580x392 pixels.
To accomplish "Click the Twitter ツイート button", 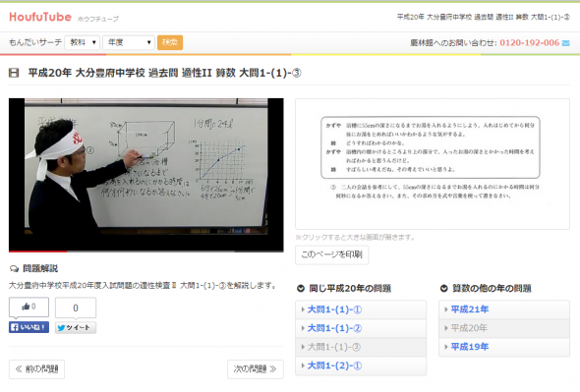I will click(76, 328).
